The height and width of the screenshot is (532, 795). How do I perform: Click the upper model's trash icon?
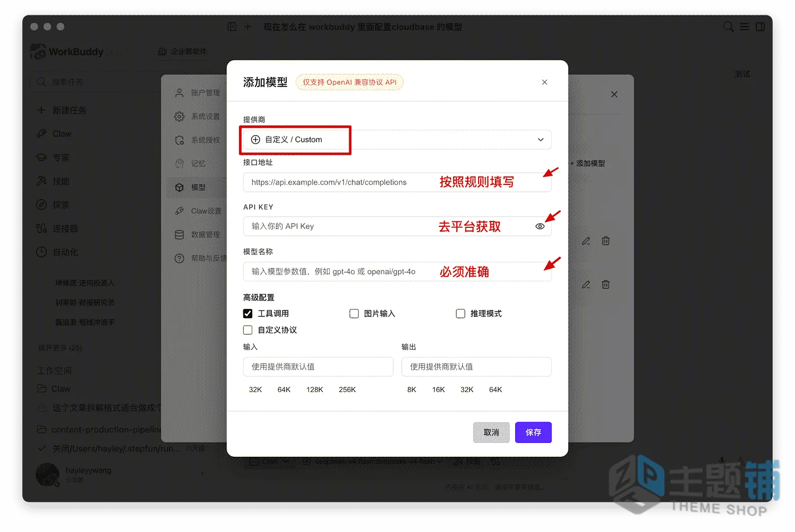point(606,241)
